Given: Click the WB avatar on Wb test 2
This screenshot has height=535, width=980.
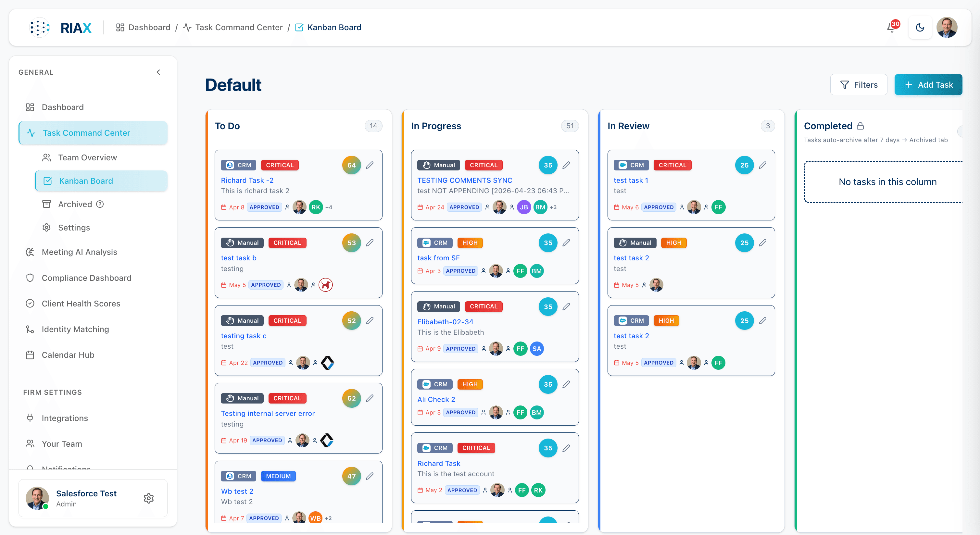Looking at the screenshot, I should coord(315,518).
